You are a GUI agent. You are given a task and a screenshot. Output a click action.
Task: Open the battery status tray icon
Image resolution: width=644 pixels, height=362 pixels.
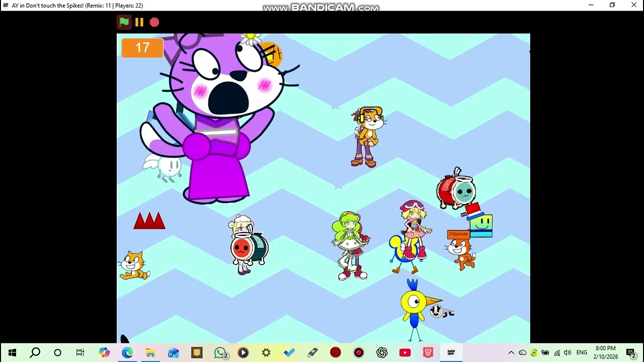coord(545,352)
